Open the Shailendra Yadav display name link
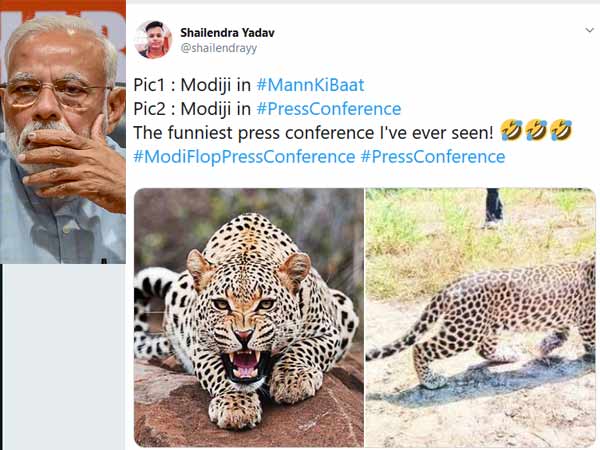The width and height of the screenshot is (600, 450). [x=228, y=32]
